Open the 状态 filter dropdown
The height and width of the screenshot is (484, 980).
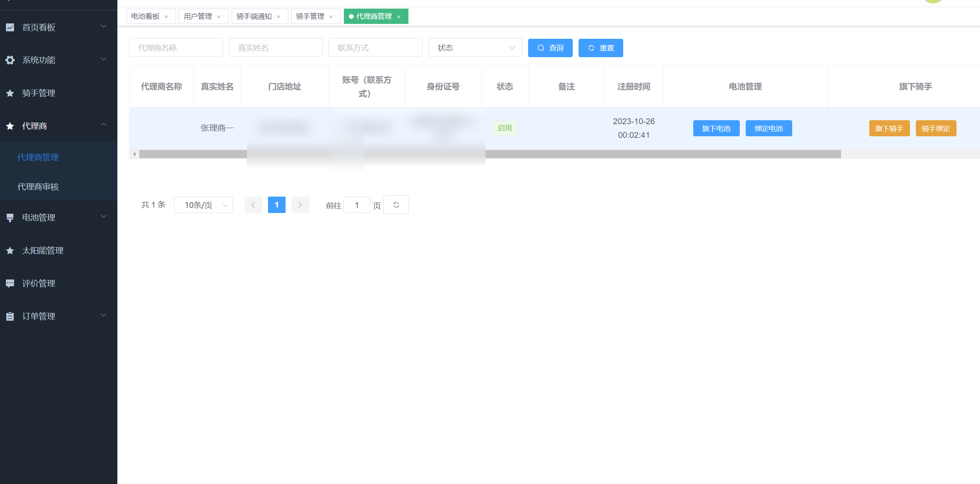click(475, 48)
